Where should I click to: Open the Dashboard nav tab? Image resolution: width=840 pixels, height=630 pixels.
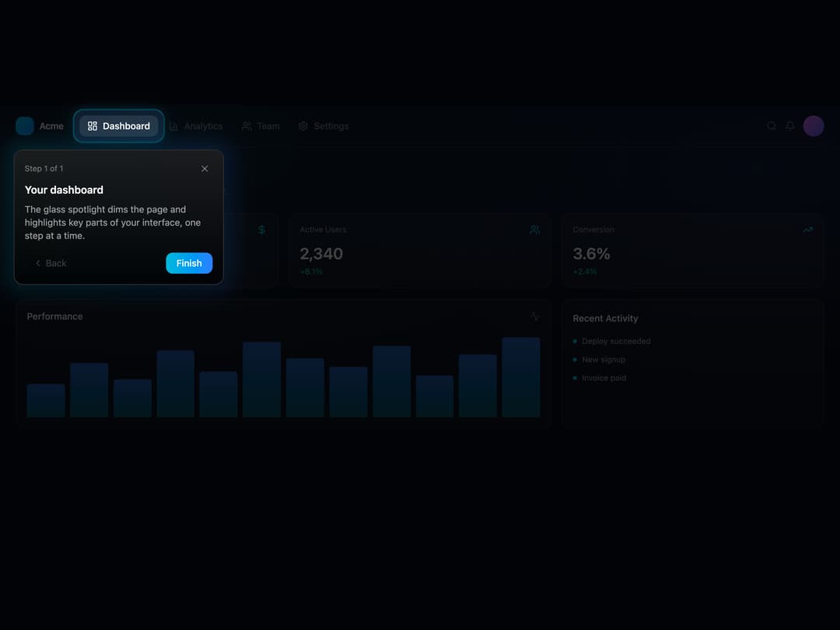coord(119,126)
